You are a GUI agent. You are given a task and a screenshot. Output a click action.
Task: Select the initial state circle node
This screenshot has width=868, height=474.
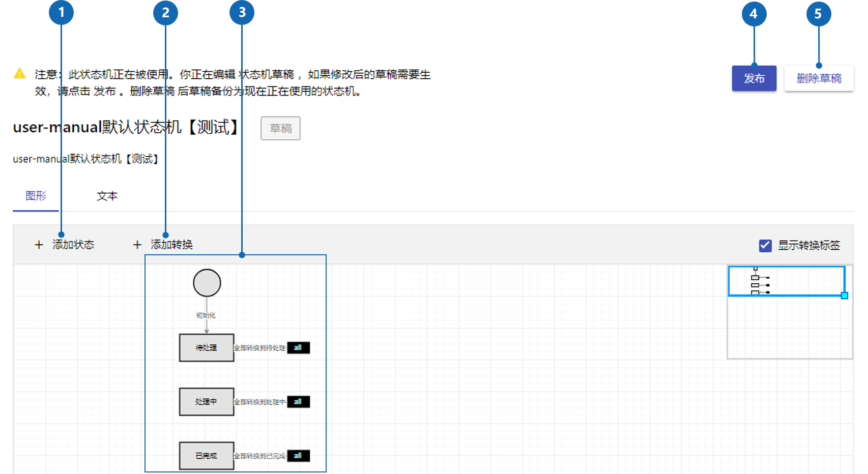coord(207,283)
